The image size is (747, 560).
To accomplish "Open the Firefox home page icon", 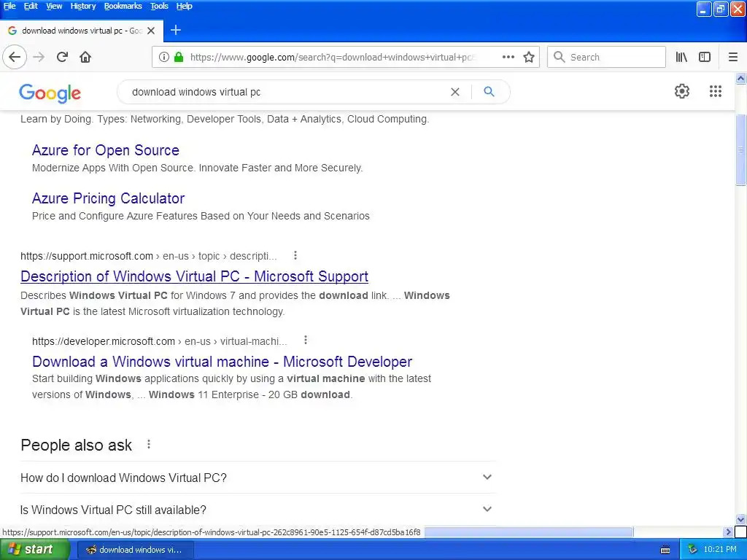I will coord(85,57).
